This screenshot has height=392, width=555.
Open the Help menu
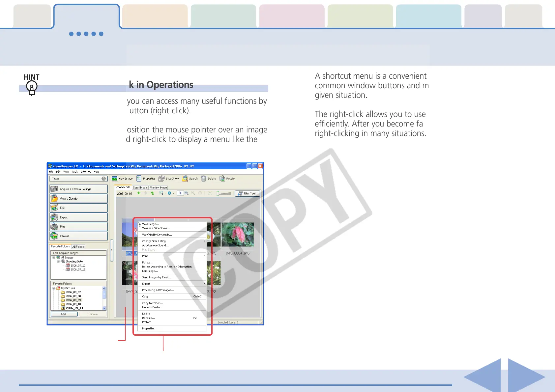tap(96, 172)
